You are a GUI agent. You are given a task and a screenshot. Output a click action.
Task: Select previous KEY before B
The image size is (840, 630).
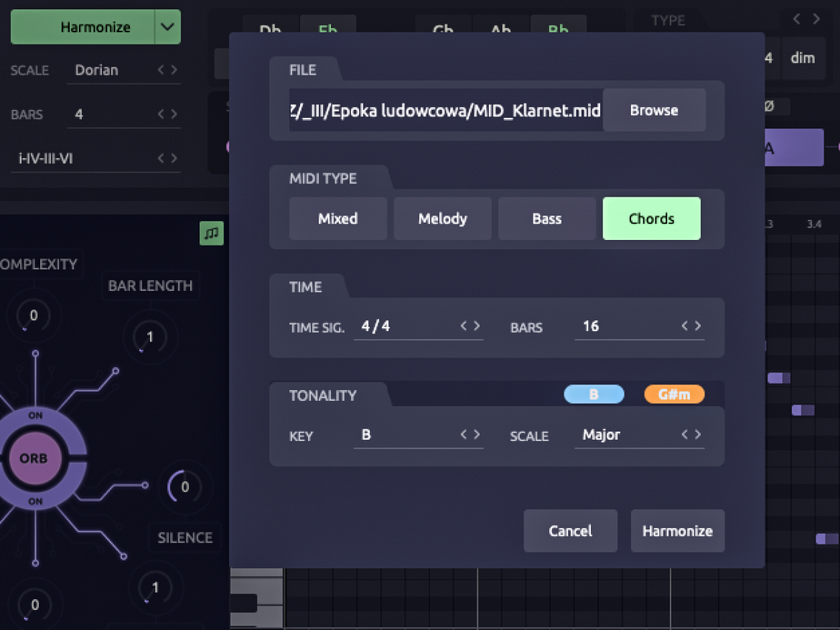(463, 435)
